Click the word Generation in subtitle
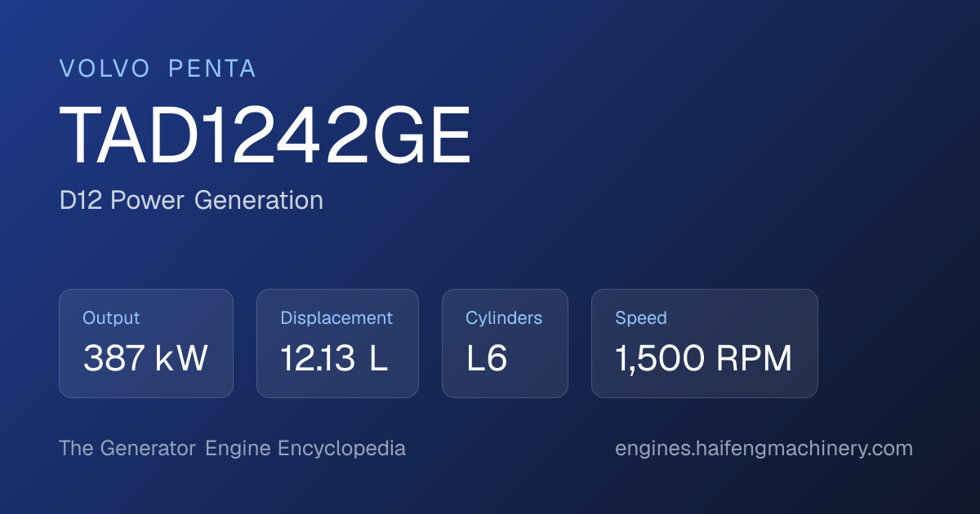The image size is (980, 514). pyautogui.click(x=259, y=200)
